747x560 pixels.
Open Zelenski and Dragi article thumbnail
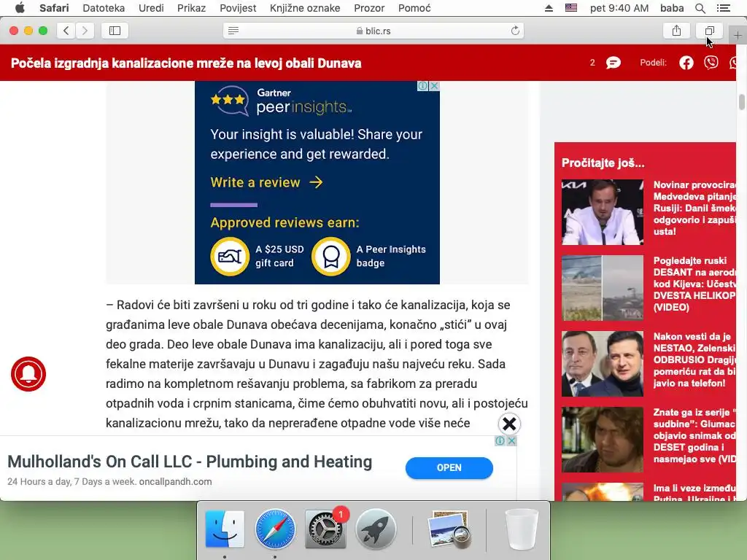click(x=602, y=364)
